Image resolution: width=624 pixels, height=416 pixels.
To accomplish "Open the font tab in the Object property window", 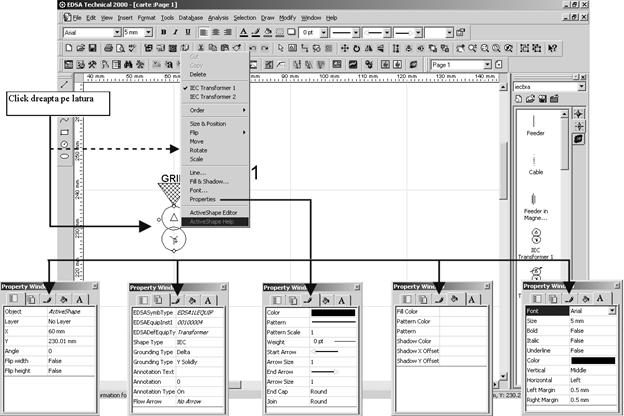I will (81, 298).
